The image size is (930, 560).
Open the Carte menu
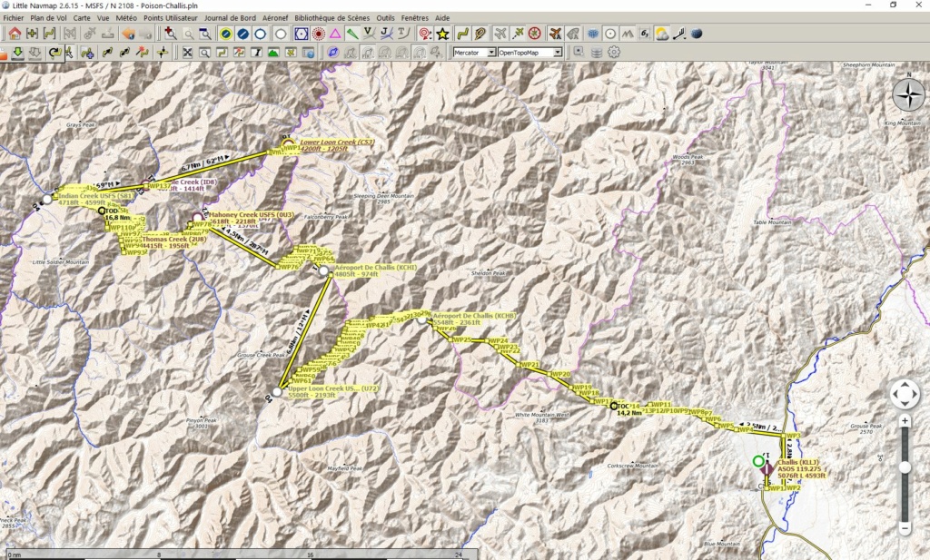82,18
